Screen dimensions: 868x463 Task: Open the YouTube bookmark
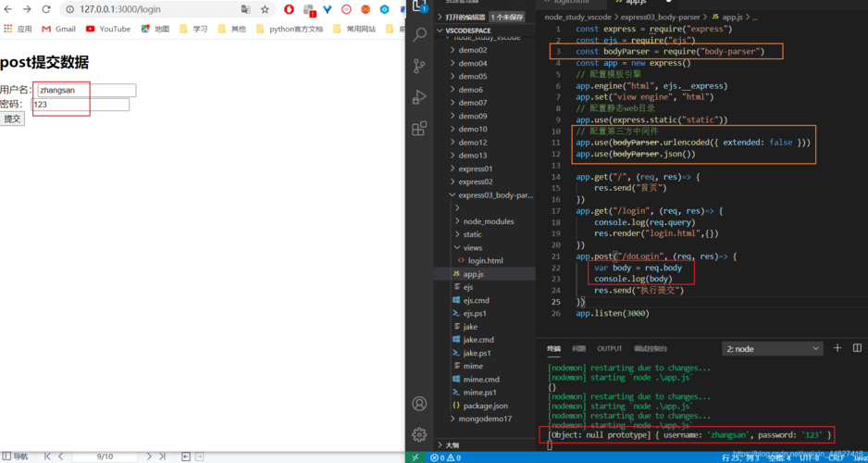click(108, 29)
